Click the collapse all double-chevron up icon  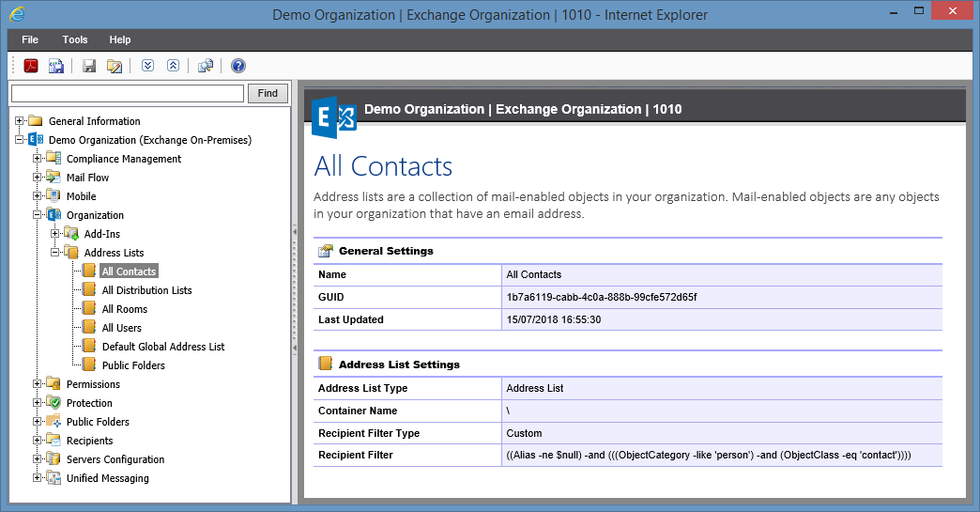(173, 65)
